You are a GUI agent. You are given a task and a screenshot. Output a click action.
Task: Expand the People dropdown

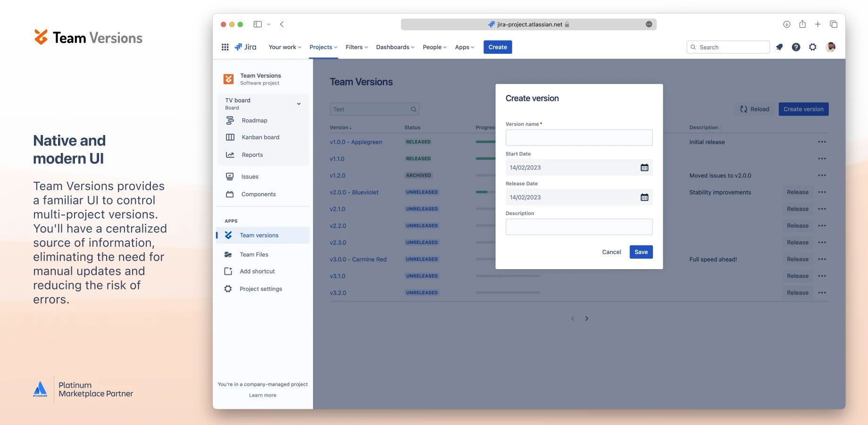tap(434, 47)
